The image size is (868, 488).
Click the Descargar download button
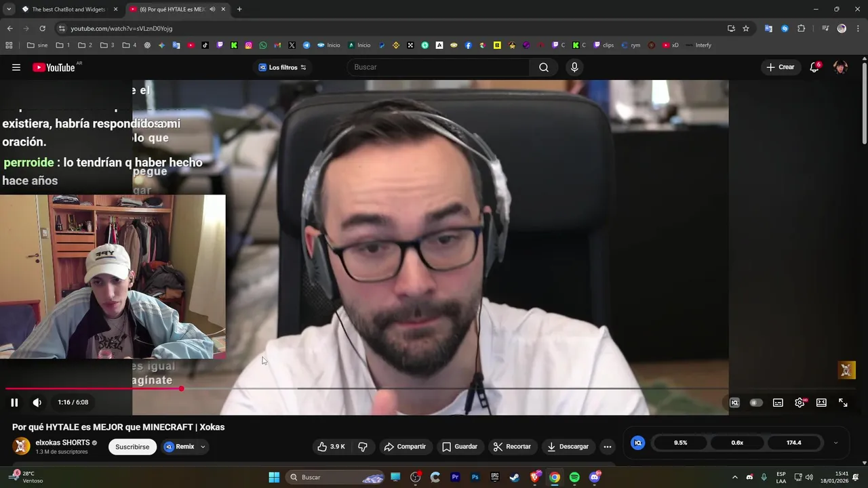(568, 447)
